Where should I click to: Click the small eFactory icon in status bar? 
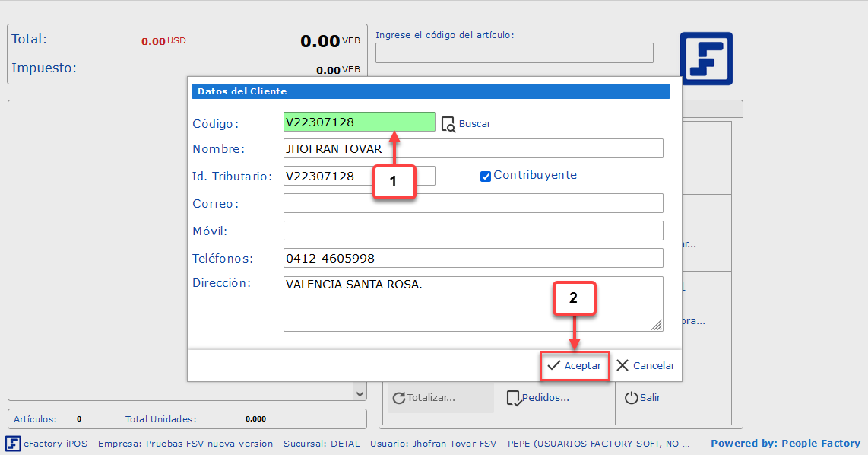(13, 444)
